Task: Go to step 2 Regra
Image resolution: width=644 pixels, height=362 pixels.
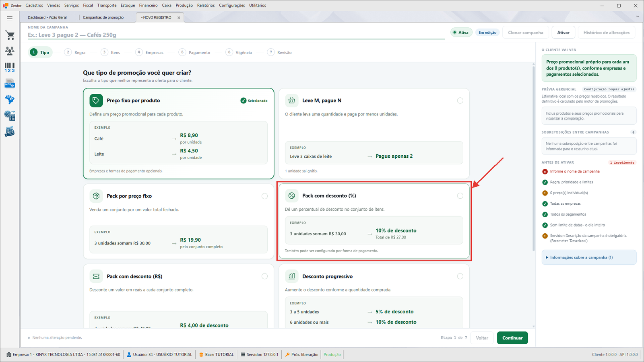Action: [75, 52]
